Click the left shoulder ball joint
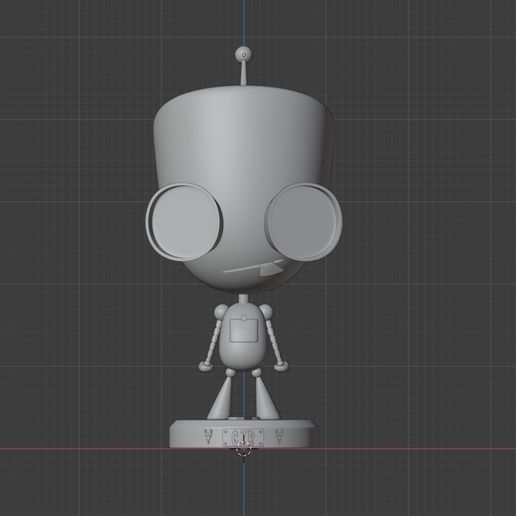Image resolution: width=516 pixels, height=516 pixels. tap(221, 311)
